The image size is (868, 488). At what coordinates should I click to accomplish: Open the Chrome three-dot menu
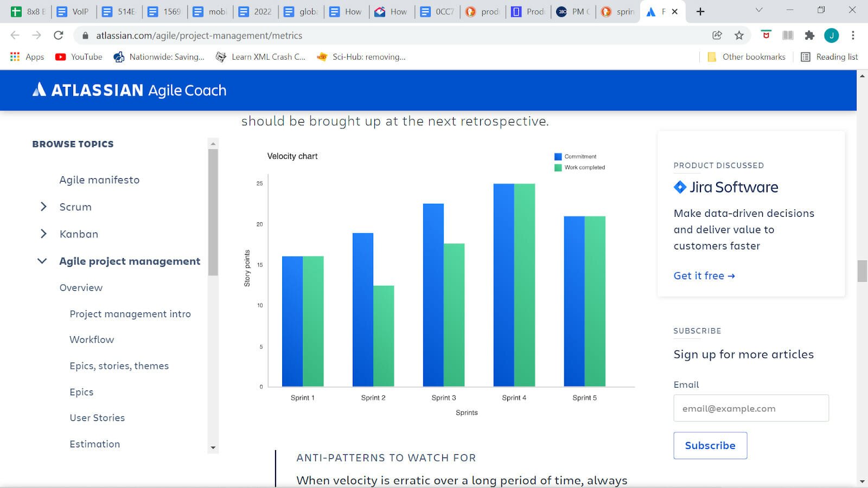click(853, 35)
